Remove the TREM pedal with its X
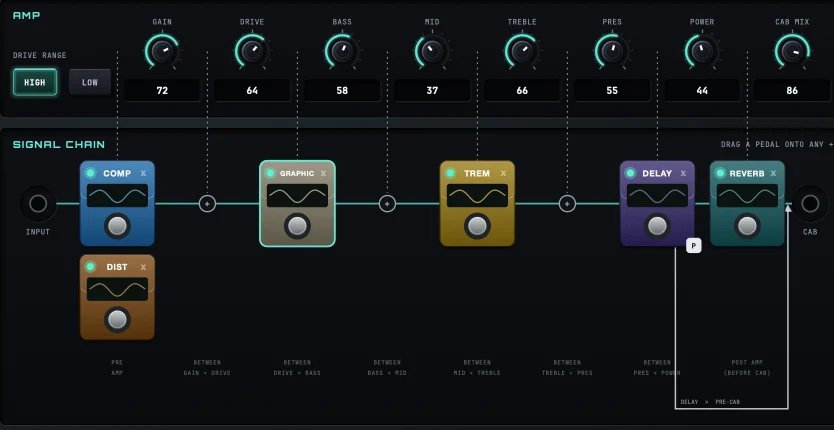Image resolution: width=834 pixels, height=430 pixels. [503, 173]
